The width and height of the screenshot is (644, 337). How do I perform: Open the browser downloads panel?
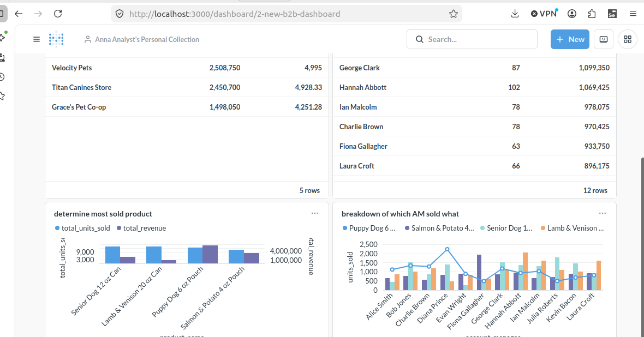515,14
